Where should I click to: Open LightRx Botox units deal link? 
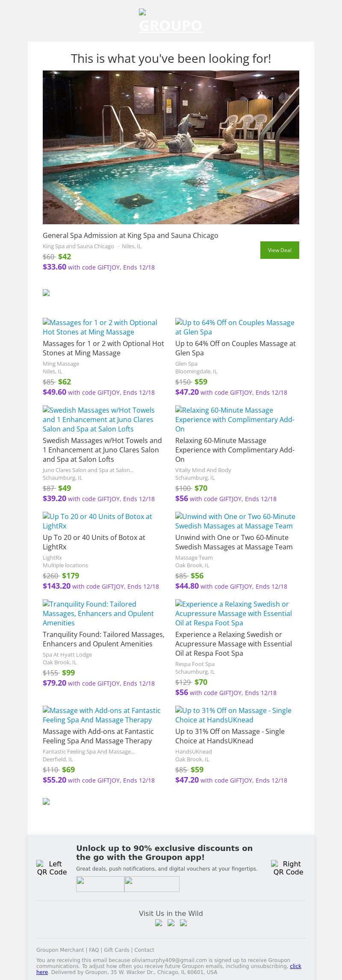pos(97,521)
